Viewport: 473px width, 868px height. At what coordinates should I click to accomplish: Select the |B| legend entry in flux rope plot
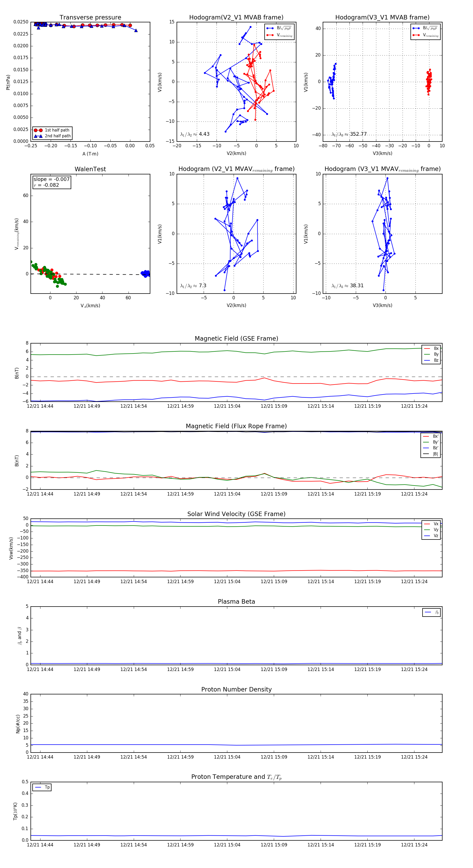coord(431,454)
